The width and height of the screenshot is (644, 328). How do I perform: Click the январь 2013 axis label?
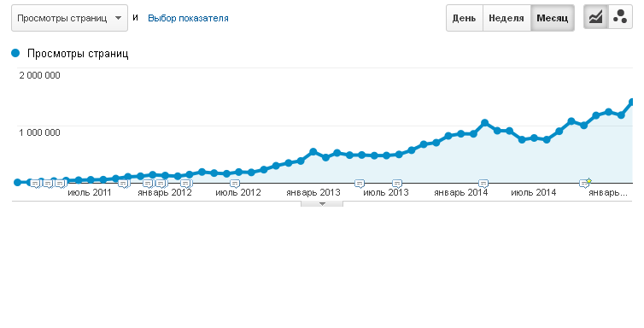pos(313,192)
